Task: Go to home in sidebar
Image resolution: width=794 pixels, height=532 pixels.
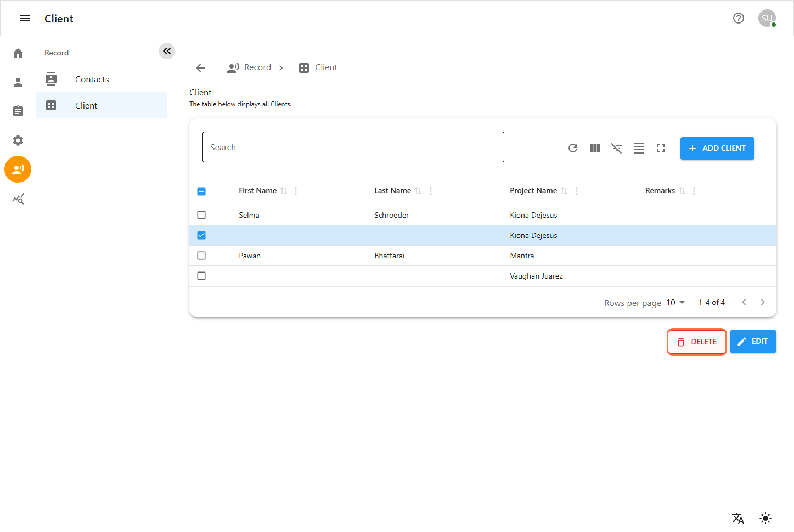Action: (18, 53)
